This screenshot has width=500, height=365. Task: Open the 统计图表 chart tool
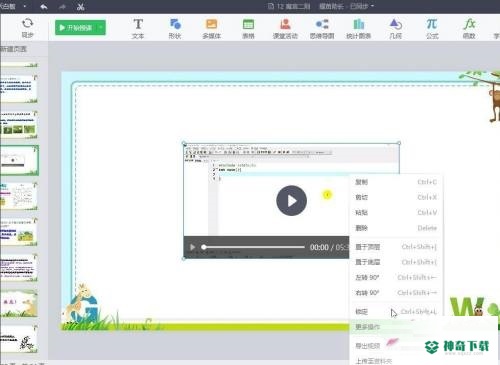point(359,29)
